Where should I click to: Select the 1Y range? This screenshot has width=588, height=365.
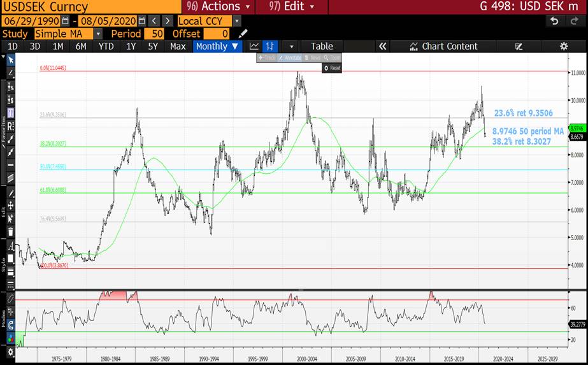(131, 46)
